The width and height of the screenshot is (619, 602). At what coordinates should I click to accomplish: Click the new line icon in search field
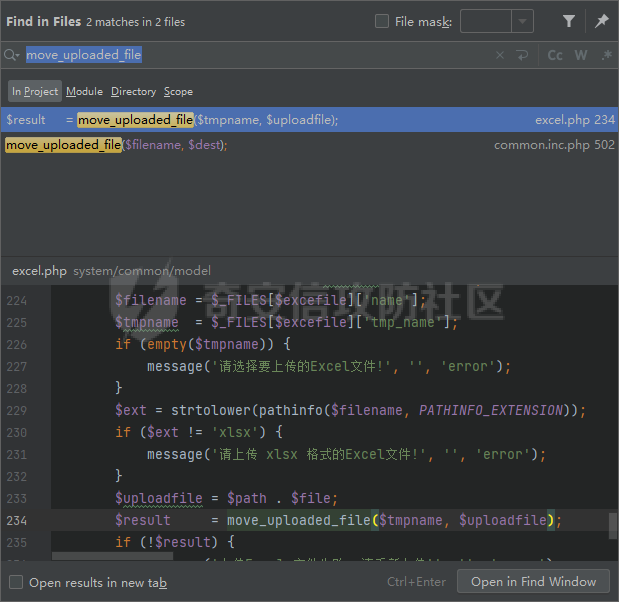pos(522,55)
